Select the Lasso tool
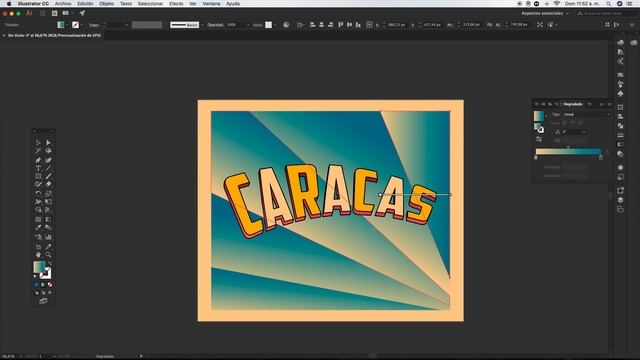This screenshot has width=640, height=360. pyautogui.click(x=48, y=151)
